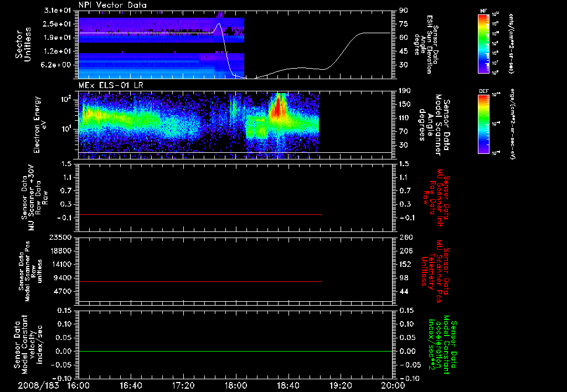Click the "2.5e+01" sector tick value
This screenshot has height=392, width=567.
58,24
